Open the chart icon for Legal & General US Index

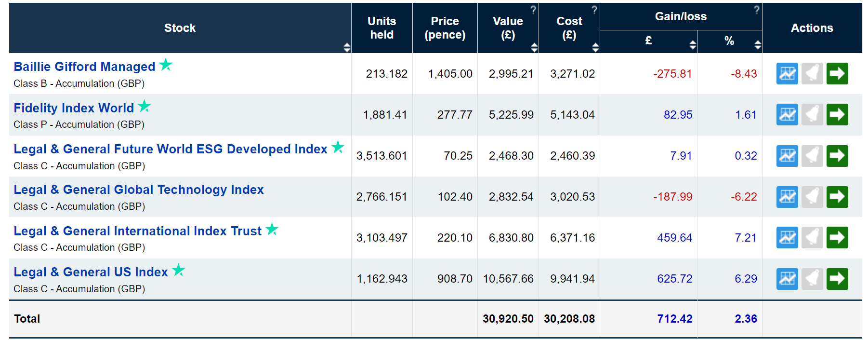coord(787,279)
